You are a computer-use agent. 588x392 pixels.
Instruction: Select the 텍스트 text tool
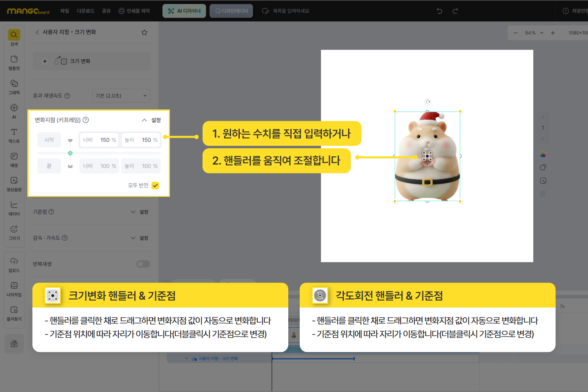pyautogui.click(x=14, y=135)
